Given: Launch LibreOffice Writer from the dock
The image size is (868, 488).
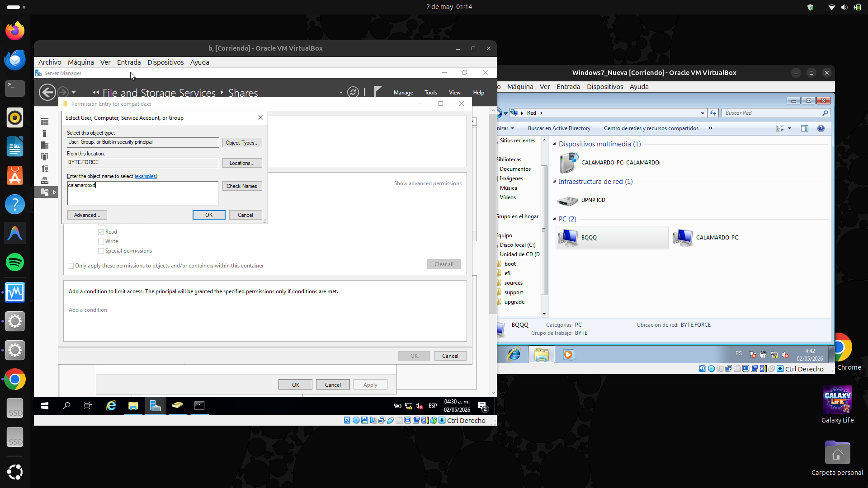Looking at the screenshot, I should 15,146.
